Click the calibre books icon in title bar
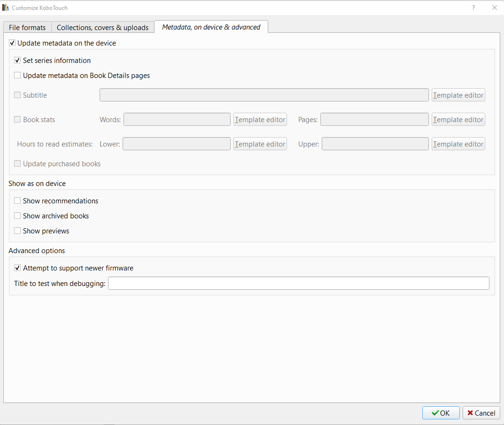The image size is (504, 425). point(6,8)
